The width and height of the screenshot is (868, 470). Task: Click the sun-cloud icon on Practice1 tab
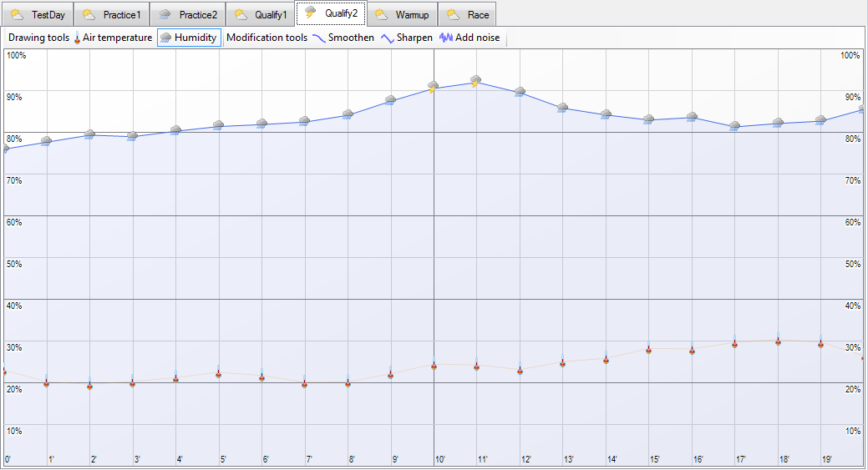(x=89, y=15)
